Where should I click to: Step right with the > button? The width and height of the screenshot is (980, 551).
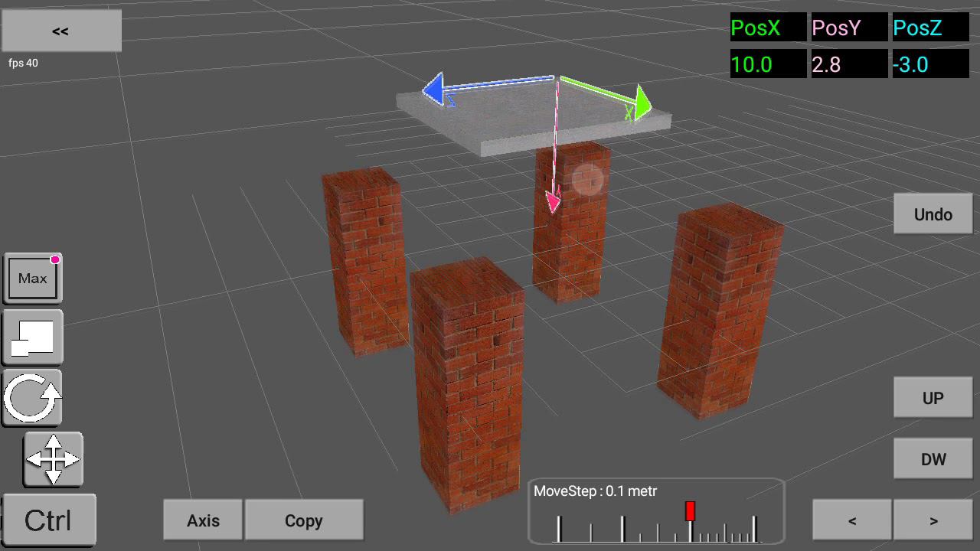tap(933, 520)
